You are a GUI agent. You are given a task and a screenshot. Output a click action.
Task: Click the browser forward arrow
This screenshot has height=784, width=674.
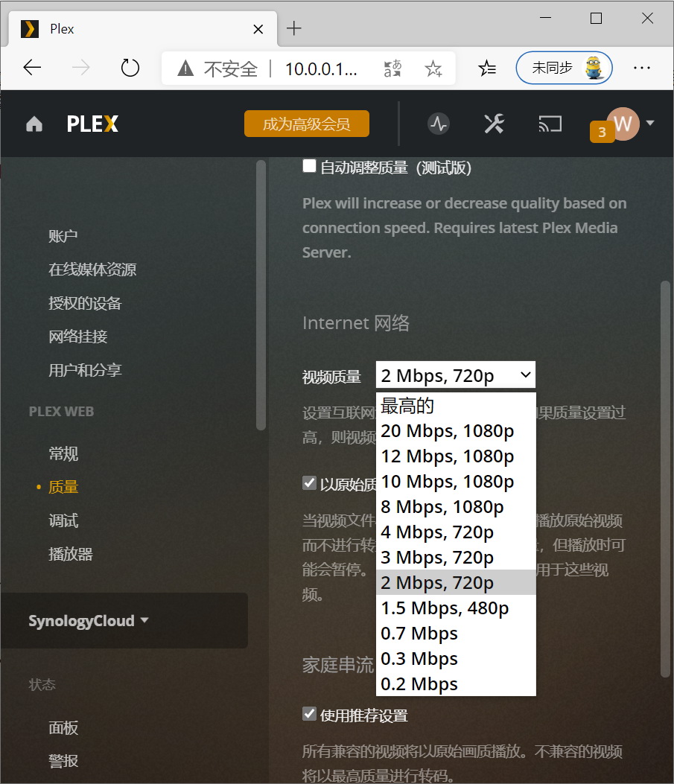pos(80,68)
